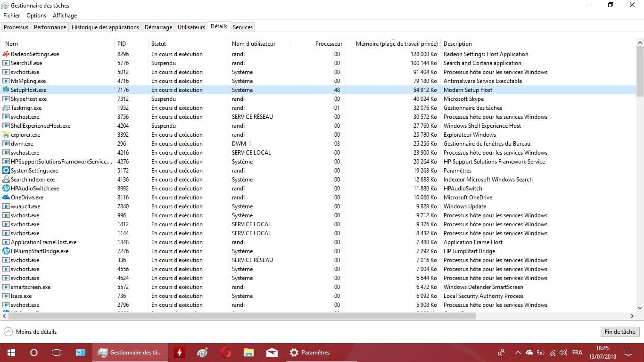
Task: Click the Taskmgr.exe icon in list
Action: (6, 108)
